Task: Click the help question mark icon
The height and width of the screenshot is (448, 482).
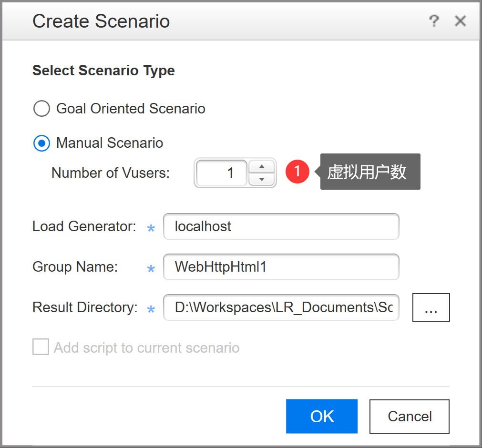Action: coord(434,21)
